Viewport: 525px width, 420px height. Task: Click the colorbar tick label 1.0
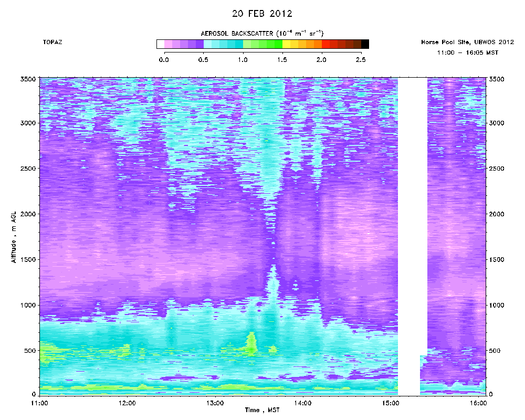coord(243,60)
